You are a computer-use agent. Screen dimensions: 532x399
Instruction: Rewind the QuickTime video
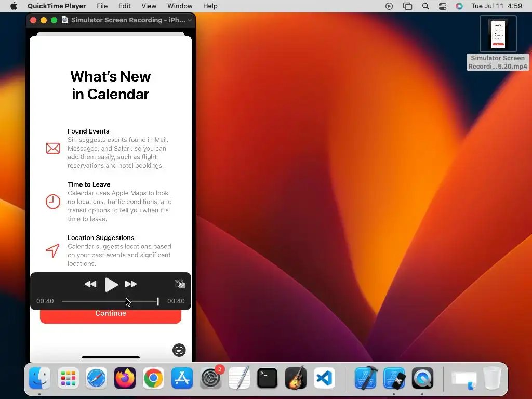[90, 284]
